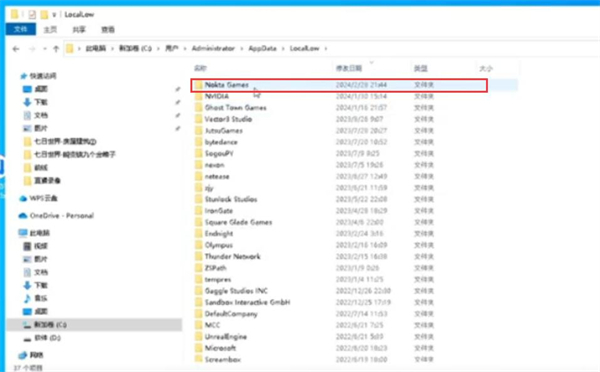
Task: Switch to the 共享 ribbon tab
Action: pos(79,29)
